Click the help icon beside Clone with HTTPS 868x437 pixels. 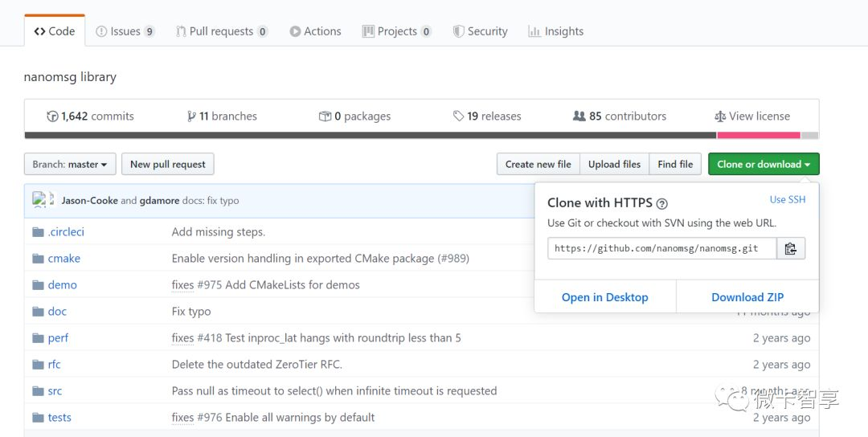661,204
